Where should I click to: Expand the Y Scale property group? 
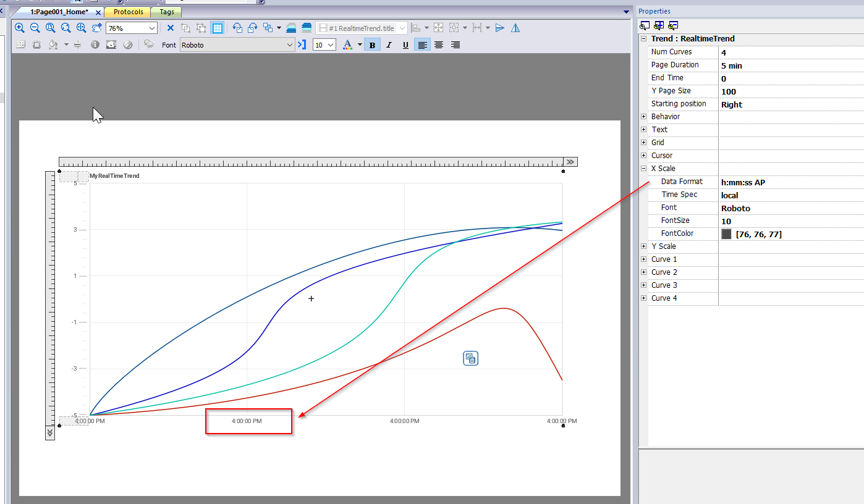[x=643, y=246]
